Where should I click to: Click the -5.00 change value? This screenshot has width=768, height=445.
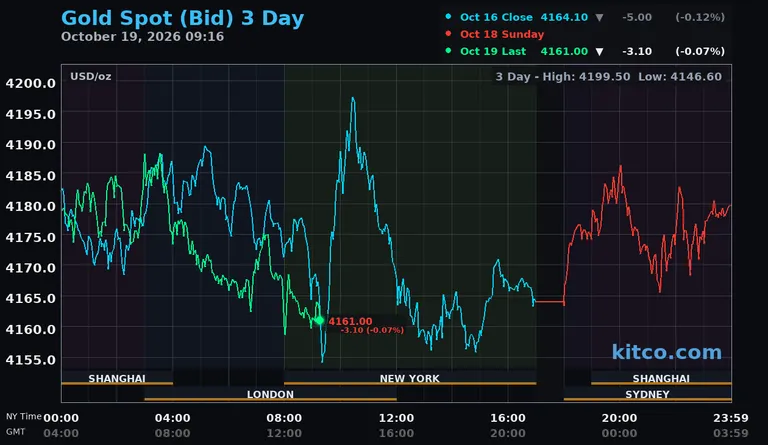pyautogui.click(x=637, y=17)
